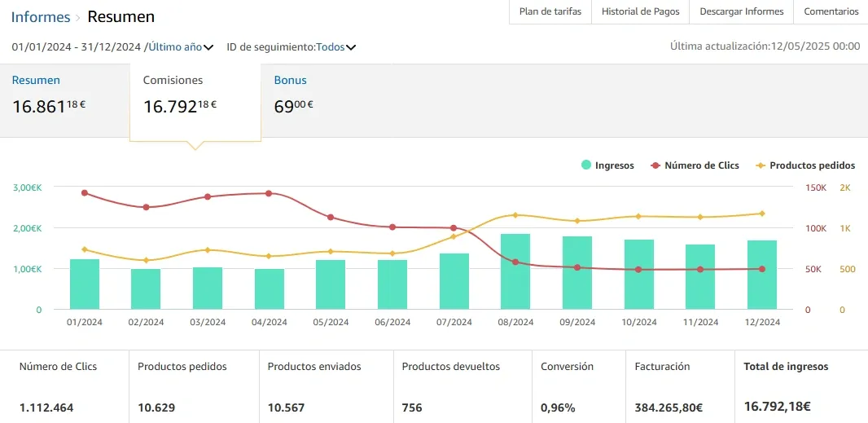
Task: Expand the Último año date range dropdown
Action: [181, 47]
